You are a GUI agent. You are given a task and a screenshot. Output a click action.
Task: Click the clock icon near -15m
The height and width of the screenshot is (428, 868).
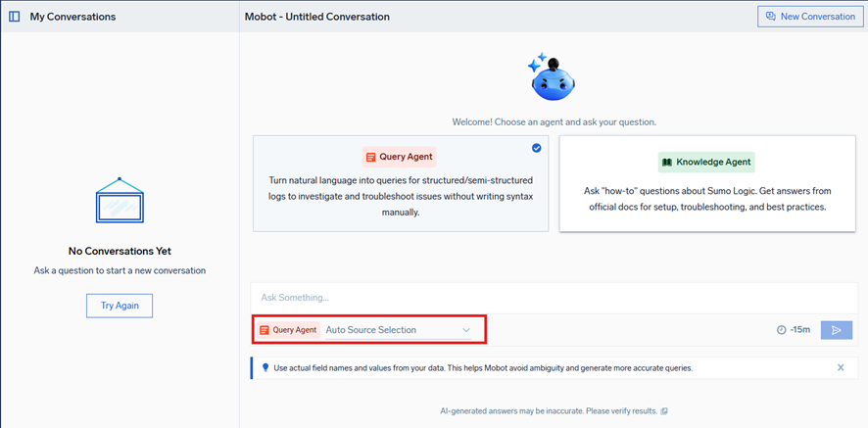point(781,330)
